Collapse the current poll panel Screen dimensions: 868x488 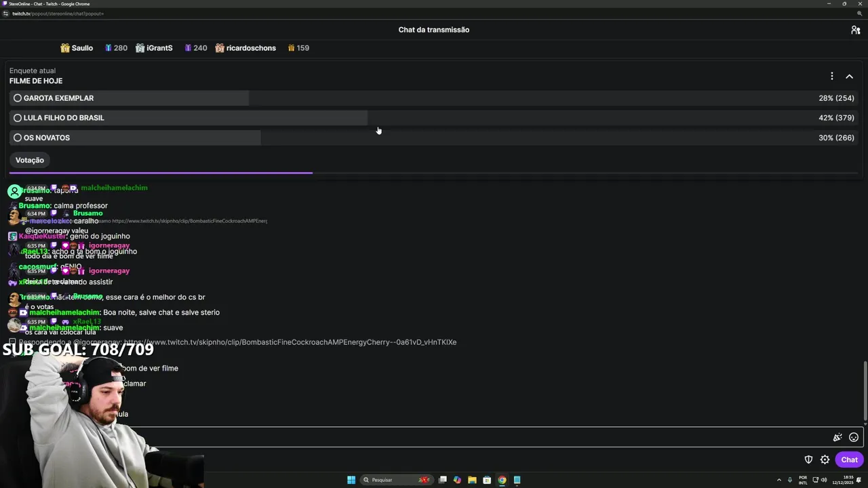pos(849,76)
